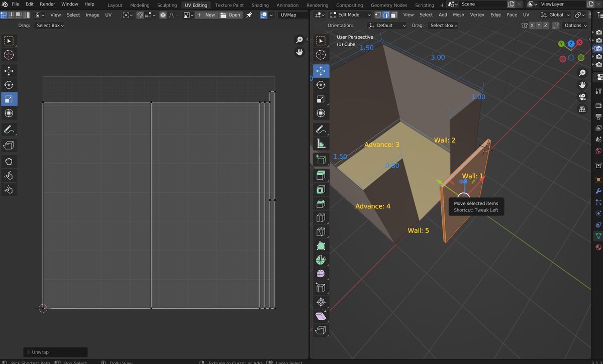The image size is (603, 364).
Task: Select the Inset Faces tool
Action: 321,189
